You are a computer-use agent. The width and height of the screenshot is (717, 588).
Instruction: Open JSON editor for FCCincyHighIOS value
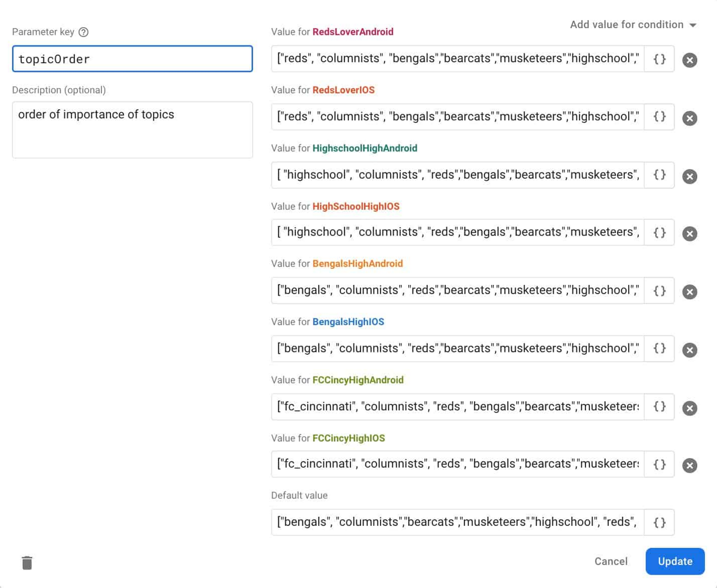tap(659, 464)
